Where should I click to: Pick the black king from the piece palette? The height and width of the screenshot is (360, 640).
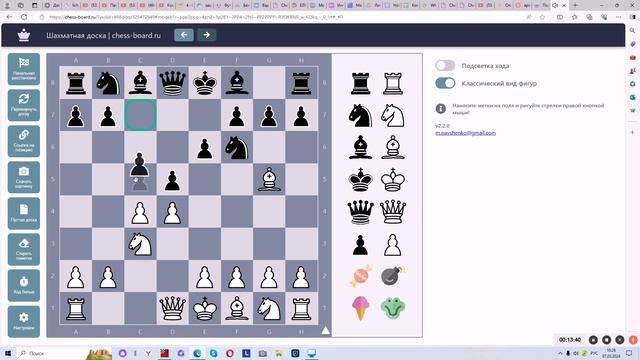point(360,180)
